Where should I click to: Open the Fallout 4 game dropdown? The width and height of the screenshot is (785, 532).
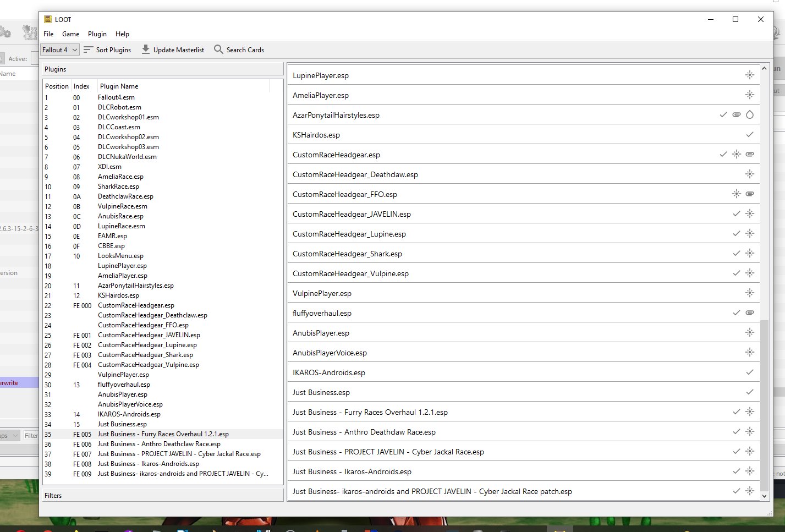(60, 50)
